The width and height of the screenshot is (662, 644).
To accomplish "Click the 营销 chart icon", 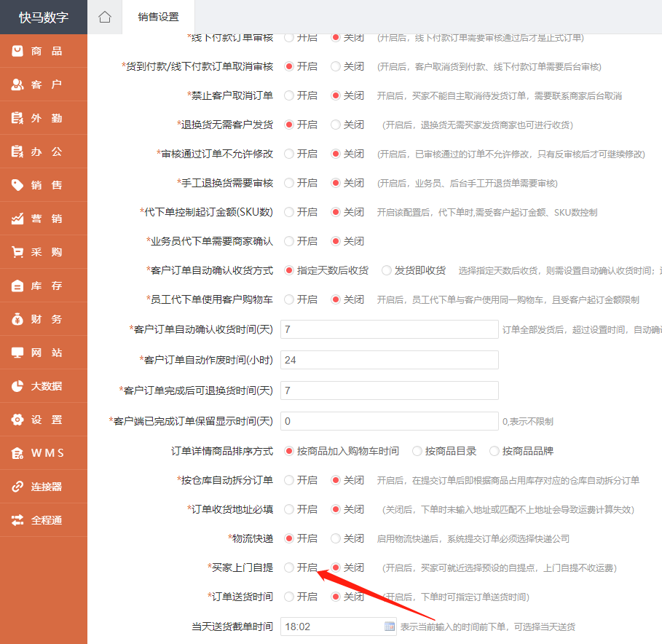I will click(17, 219).
